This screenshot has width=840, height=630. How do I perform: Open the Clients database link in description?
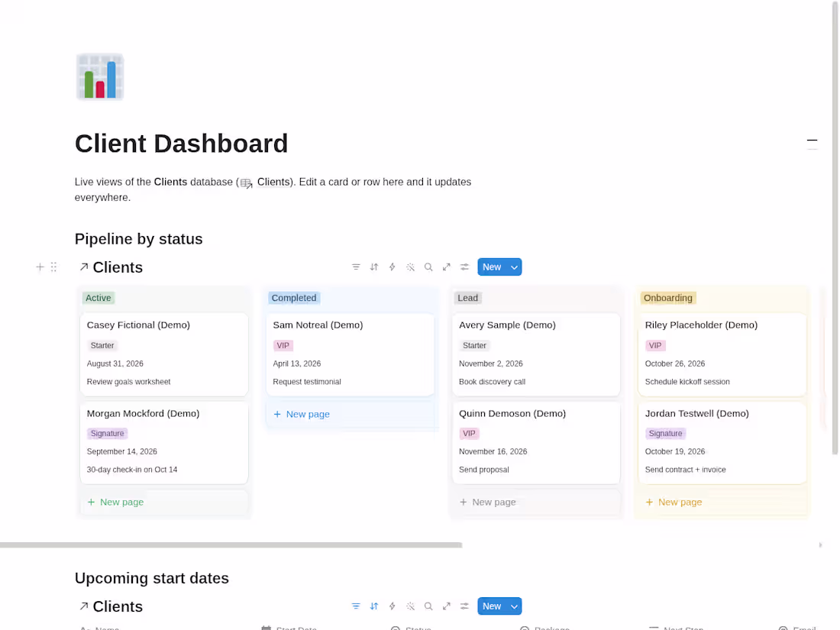pyautogui.click(x=273, y=183)
